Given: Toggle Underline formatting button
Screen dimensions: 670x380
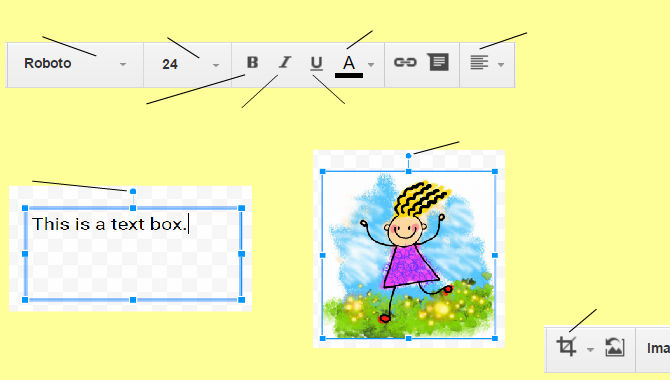Looking at the screenshot, I should pyautogui.click(x=316, y=63).
